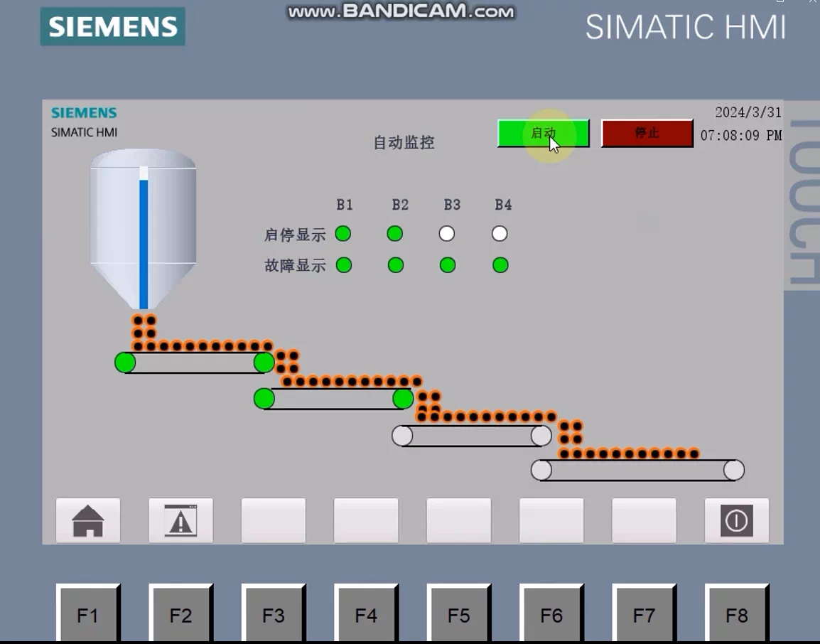Click B3 启停显示 status indicator
Image resolution: width=820 pixels, height=644 pixels.
[x=447, y=234]
